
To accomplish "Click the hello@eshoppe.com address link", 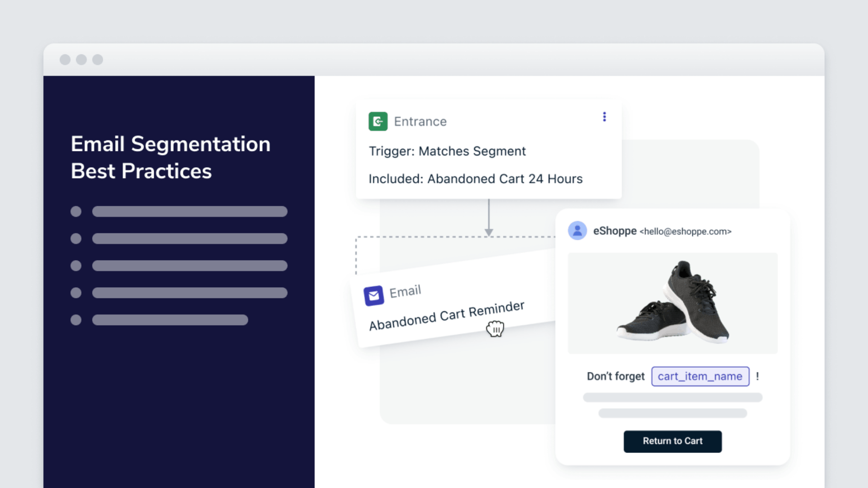I will 686,232.
